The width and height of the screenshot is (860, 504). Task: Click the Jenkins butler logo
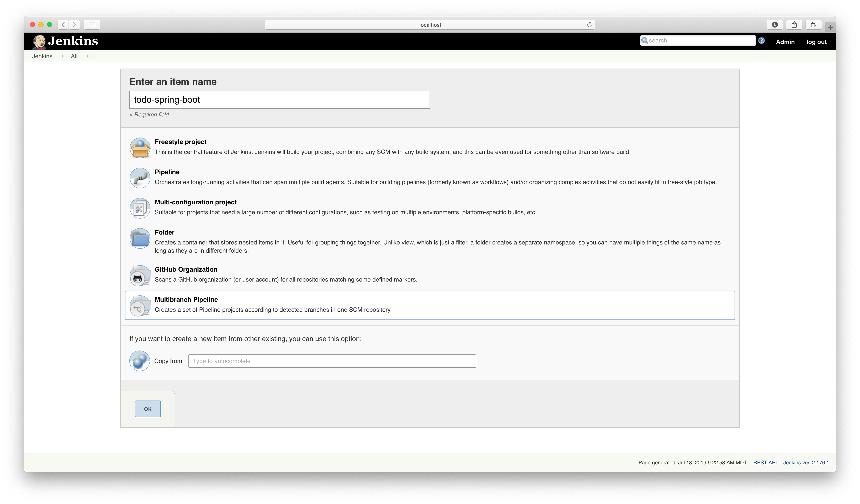[x=40, y=42]
